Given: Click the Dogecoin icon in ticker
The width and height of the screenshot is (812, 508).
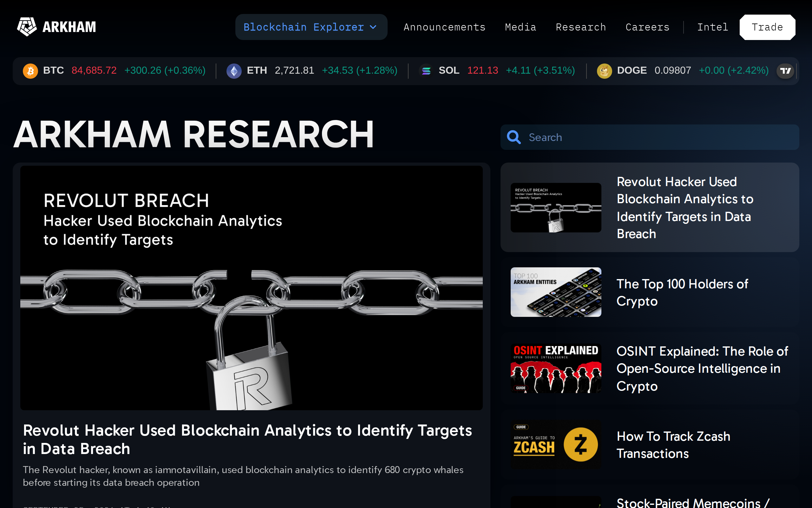Looking at the screenshot, I should [604, 70].
